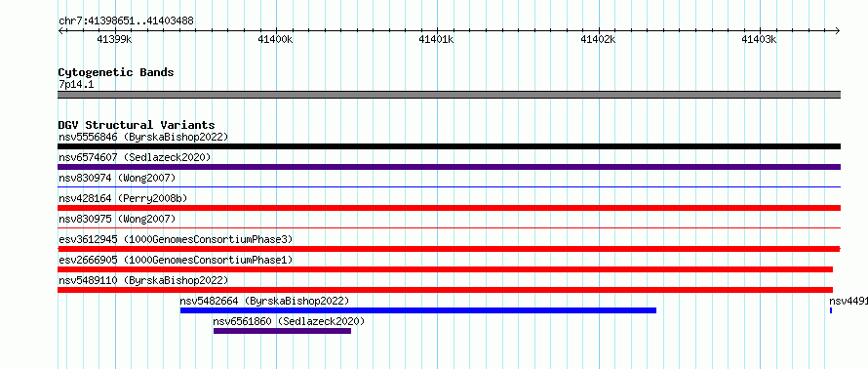Viewport: 868px width, 369px height.
Task: Click the red nsv428164 variant bar
Action: [x=449, y=208]
